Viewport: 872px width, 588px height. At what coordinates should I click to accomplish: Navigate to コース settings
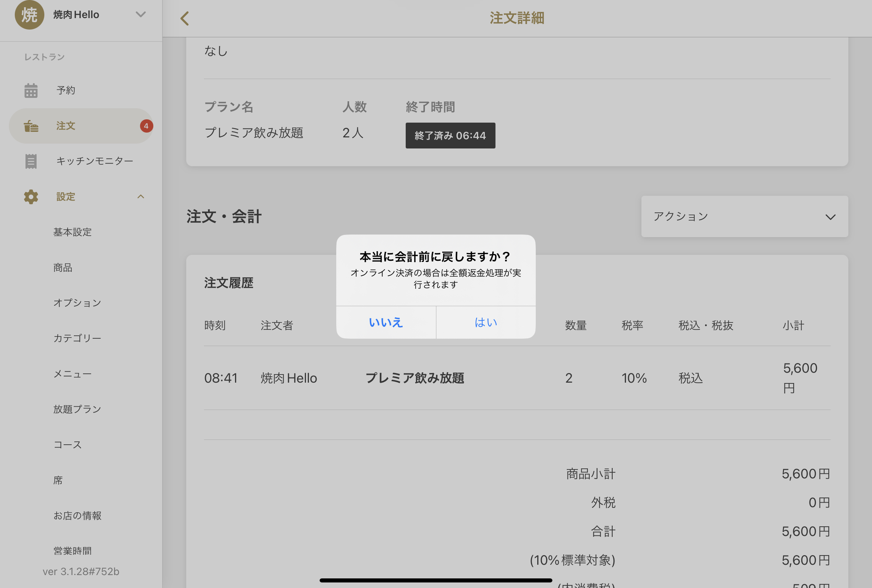point(67,444)
